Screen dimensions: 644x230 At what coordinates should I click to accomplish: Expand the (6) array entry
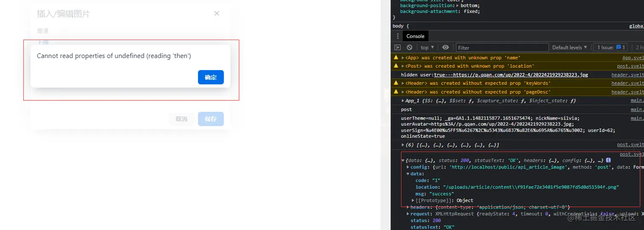pyautogui.click(x=403, y=145)
